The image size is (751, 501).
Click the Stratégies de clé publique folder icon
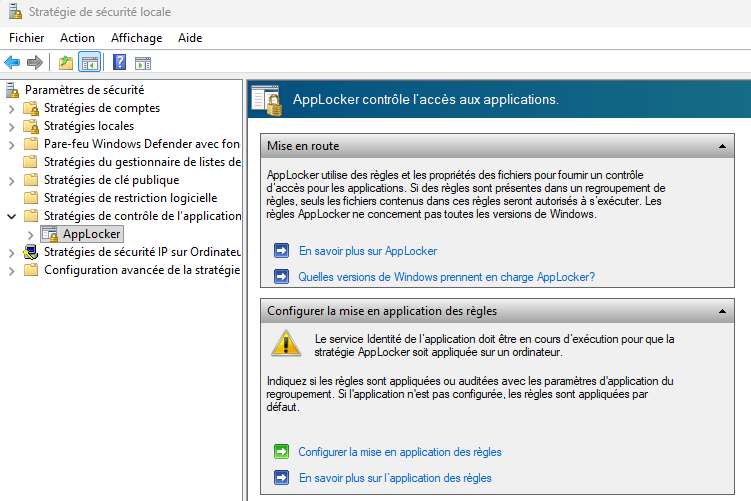tap(31, 180)
